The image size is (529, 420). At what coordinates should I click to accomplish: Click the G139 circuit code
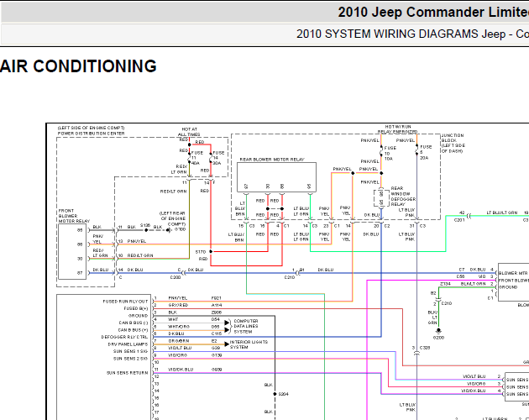pos(217,355)
